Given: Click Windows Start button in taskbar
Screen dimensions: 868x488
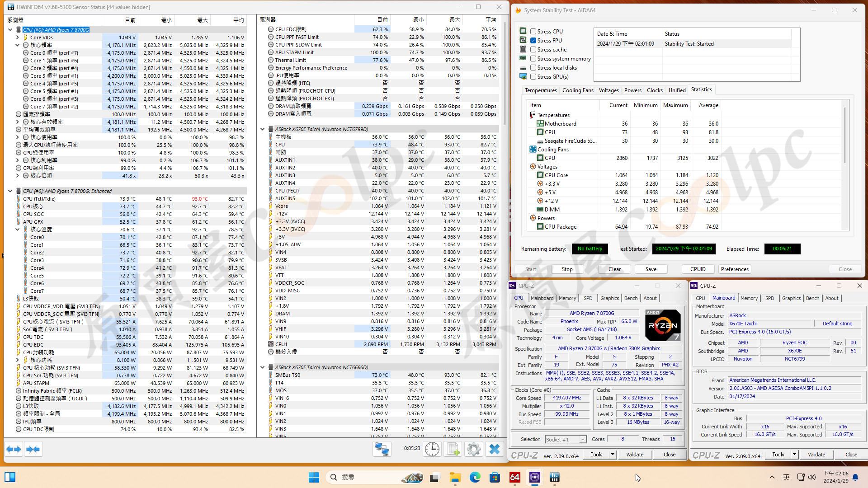Looking at the screenshot, I should (314, 477).
